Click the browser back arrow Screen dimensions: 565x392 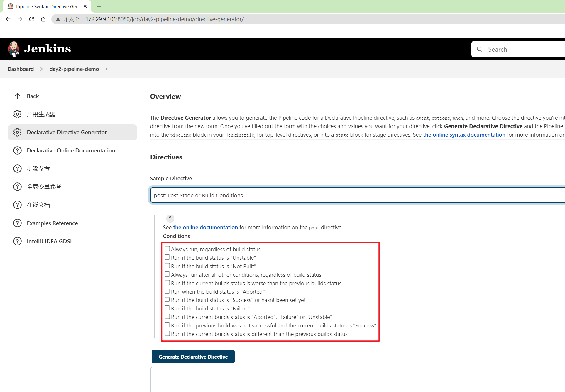[8, 19]
